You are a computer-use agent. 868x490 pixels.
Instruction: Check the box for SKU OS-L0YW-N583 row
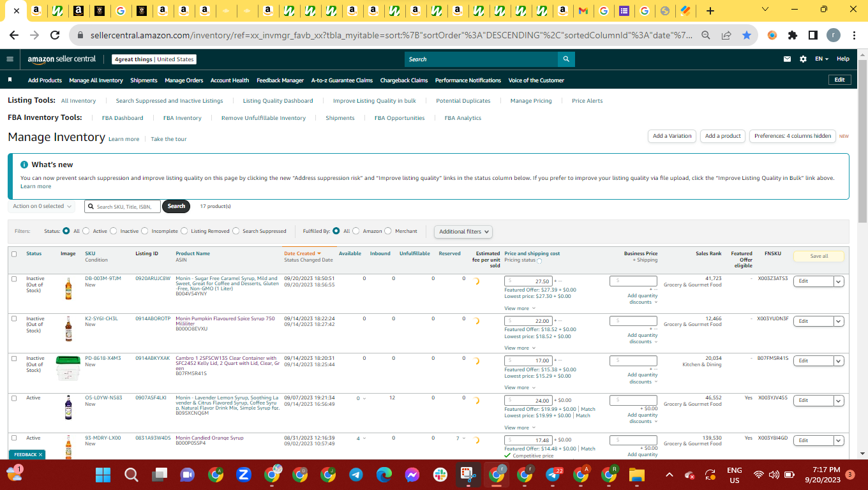click(x=14, y=398)
